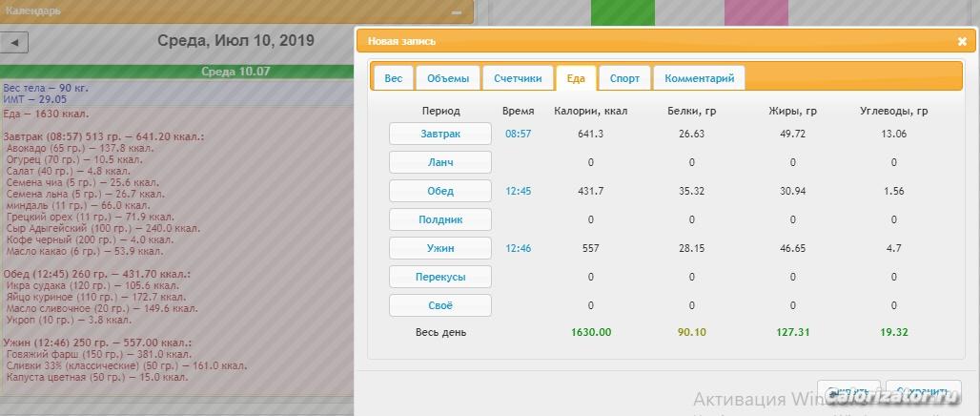Image resolution: width=980 pixels, height=416 pixels.
Task: Click dinner time 12:46
Action: [519, 248]
